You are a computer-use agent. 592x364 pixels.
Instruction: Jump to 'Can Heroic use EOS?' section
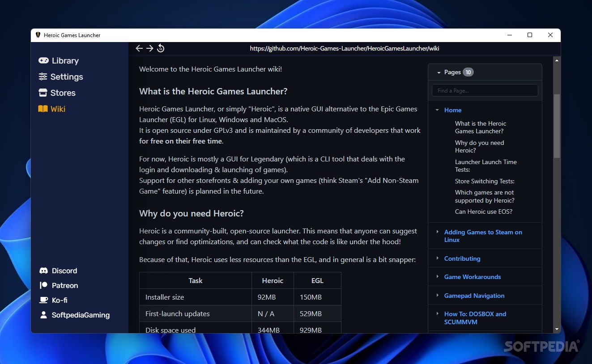coord(484,212)
